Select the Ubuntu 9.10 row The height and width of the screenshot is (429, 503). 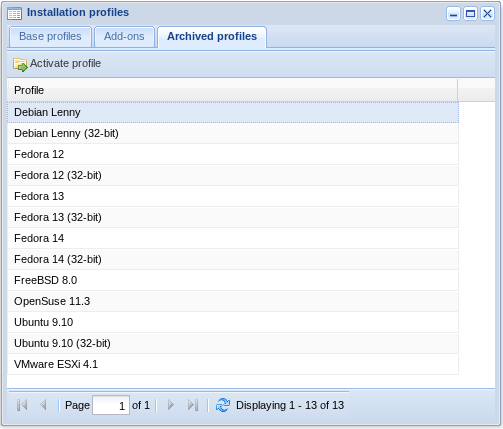pos(233,322)
